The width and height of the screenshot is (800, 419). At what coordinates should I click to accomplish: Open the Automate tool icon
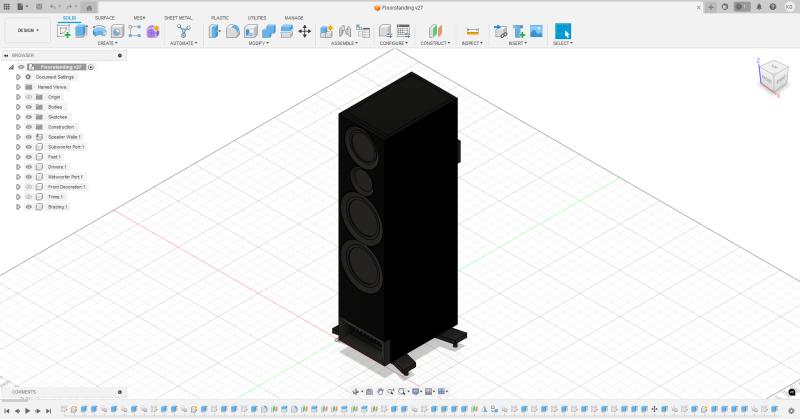[x=183, y=31]
